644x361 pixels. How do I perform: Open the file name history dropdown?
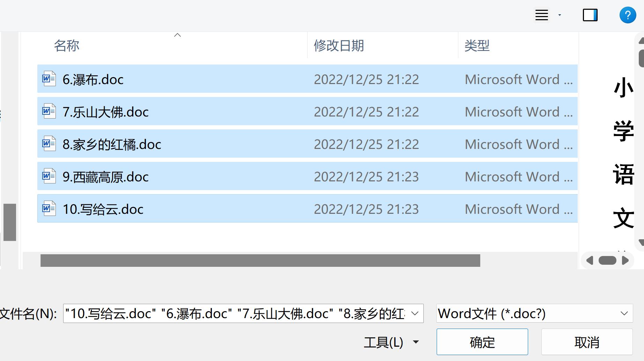coord(415,314)
